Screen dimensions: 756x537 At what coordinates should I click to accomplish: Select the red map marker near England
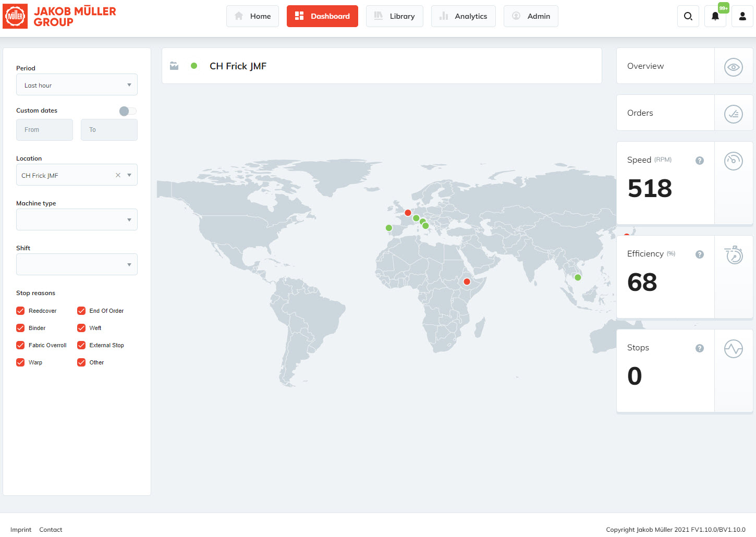(x=408, y=213)
